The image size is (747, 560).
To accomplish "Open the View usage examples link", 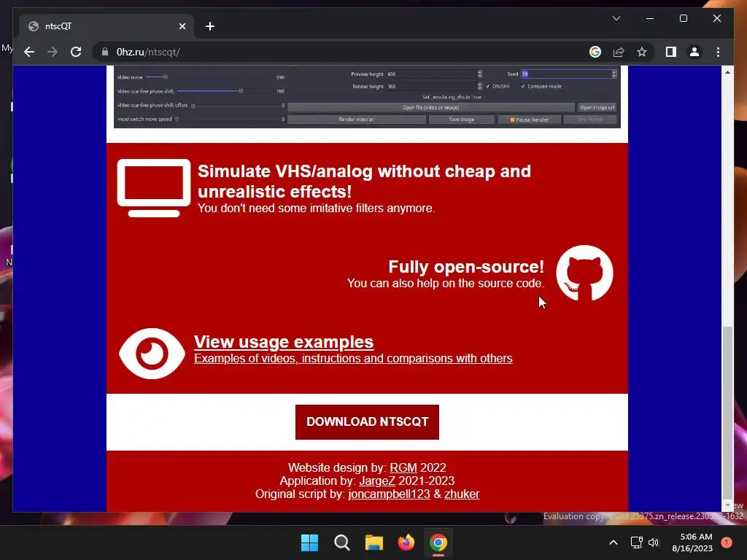I will (x=284, y=342).
